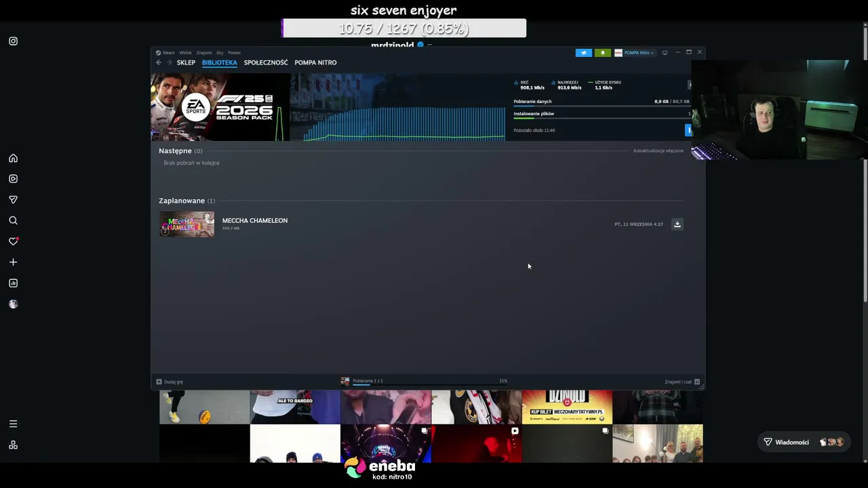
Task: Click the 913,6 Mb/s peak speed value
Action: 570,87
